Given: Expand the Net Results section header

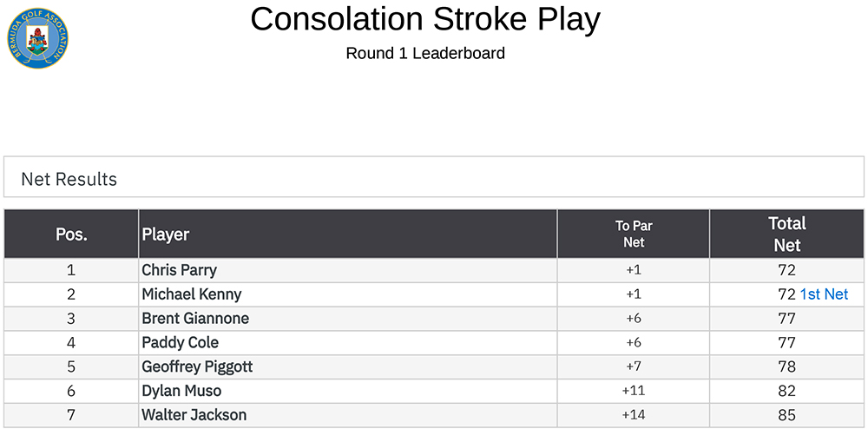Looking at the screenshot, I should [69, 179].
